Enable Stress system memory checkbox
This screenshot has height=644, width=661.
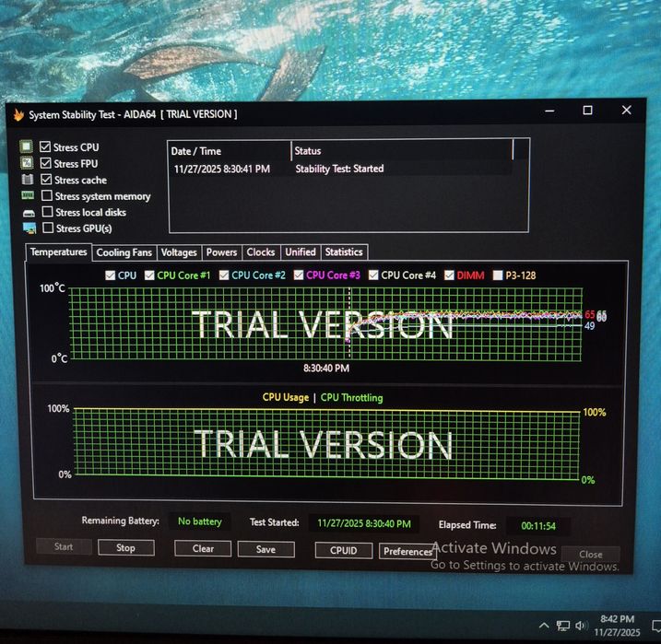[47, 195]
